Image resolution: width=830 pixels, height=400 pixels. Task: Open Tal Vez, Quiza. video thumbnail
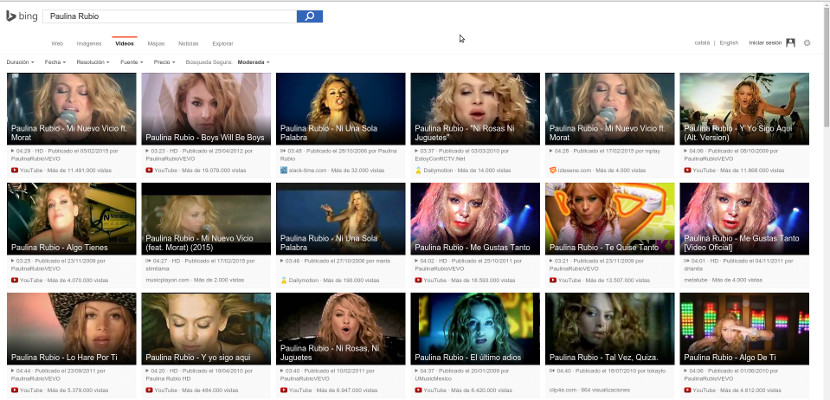pyautogui.click(x=610, y=329)
